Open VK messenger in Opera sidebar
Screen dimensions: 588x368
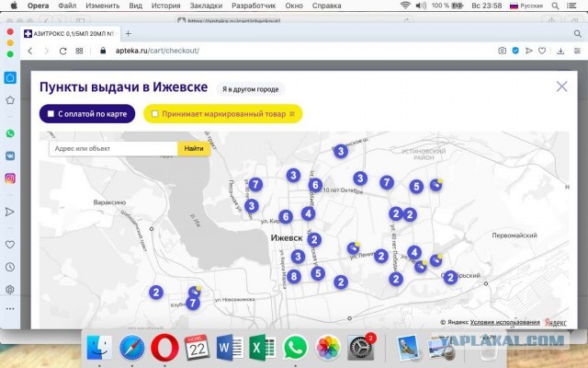point(10,155)
